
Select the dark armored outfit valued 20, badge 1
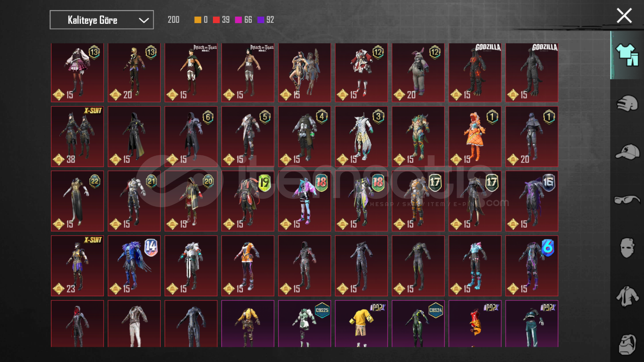[x=532, y=136]
